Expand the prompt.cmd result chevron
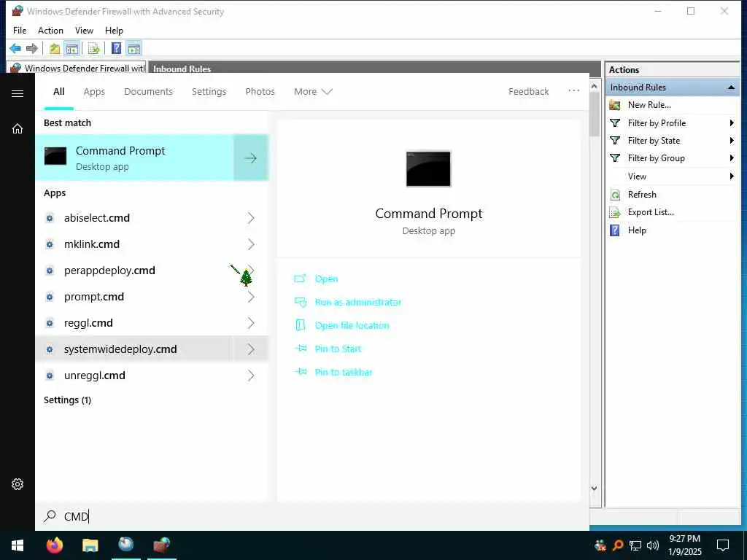747x560 pixels. coord(251,297)
